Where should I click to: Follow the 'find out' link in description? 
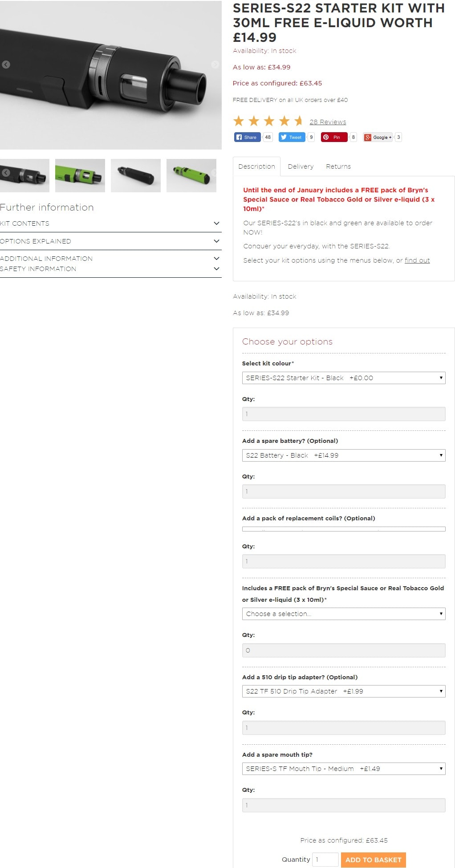click(417, 260)
